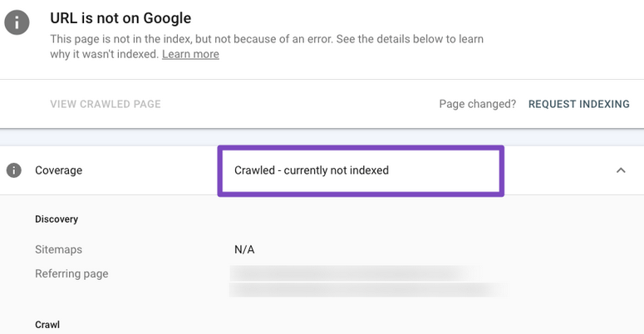
Task: Click the REQUEST INDEXING button
Action: pos(578,104)
